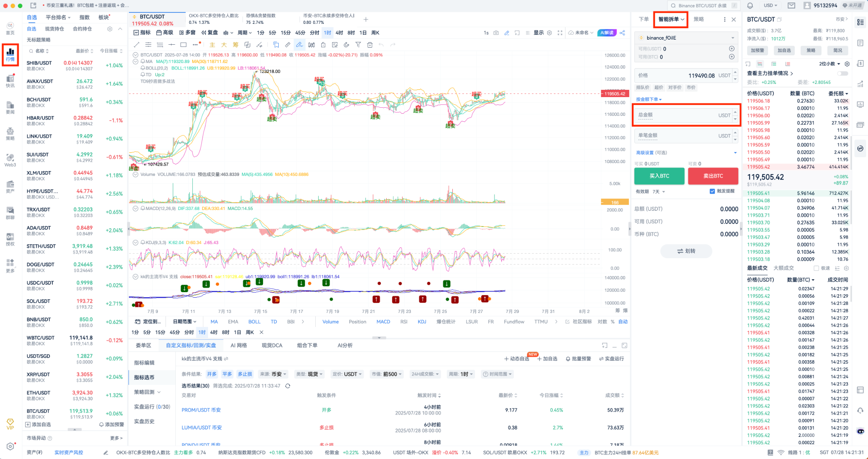Toggle the 触发提醒 checkbox
The image size is (868, 459).
click(712, 191)
